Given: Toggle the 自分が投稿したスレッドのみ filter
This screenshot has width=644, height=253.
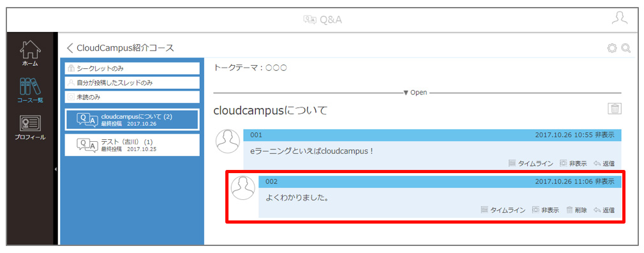Looking at the screenshot, I should 132,82.
